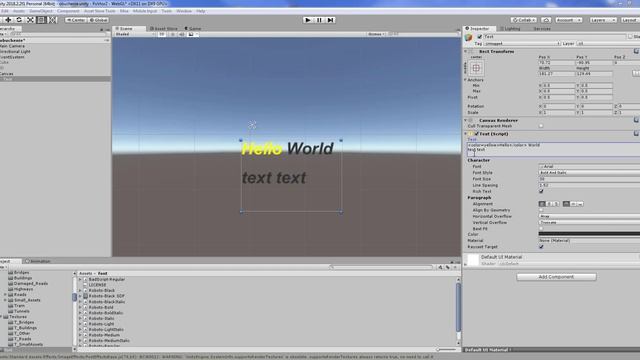Switch to the Lighting tab
The height and width of the screenshot is (360, 640).
[510, 29]
